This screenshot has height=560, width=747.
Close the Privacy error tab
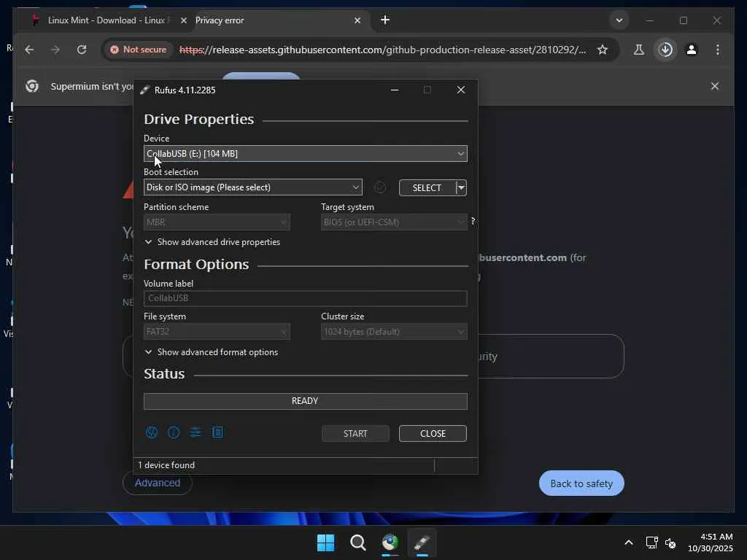tap(357, 20)
